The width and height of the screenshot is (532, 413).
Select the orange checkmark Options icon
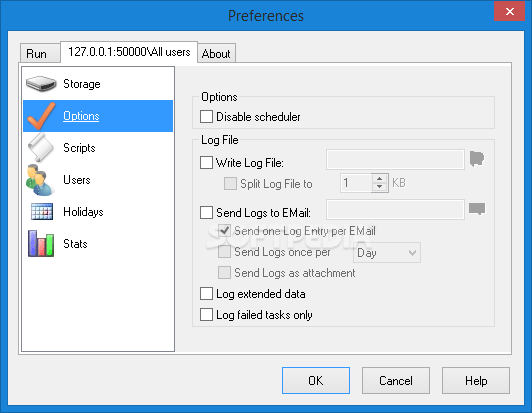41,116
